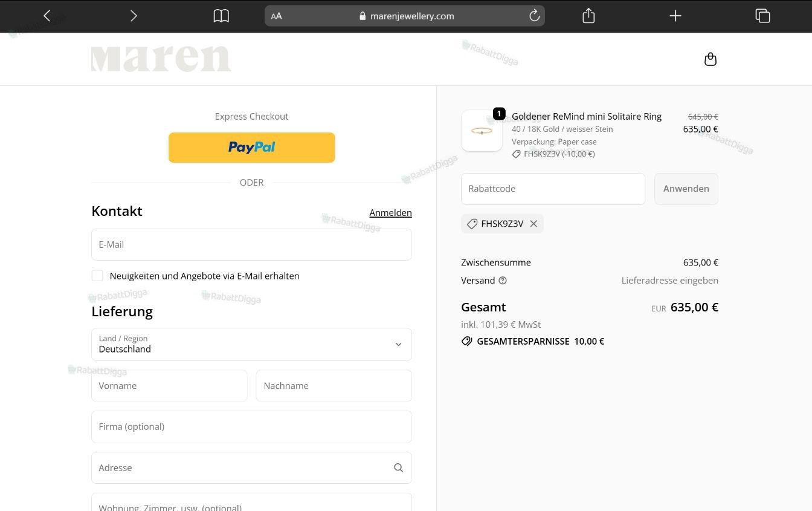This screenshot has height=511, width=812.
Task: Reload the page with the refresh icon
Action: coord(534,16)
